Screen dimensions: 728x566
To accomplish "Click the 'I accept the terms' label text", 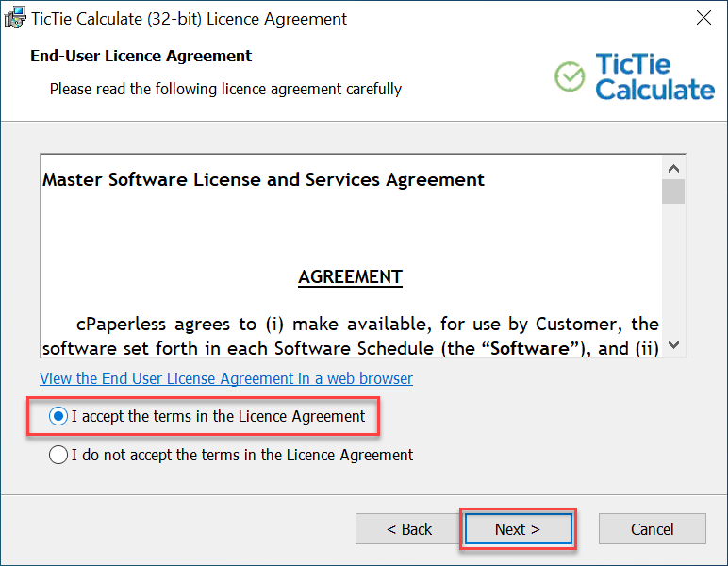I will click(x=218, y=417).
